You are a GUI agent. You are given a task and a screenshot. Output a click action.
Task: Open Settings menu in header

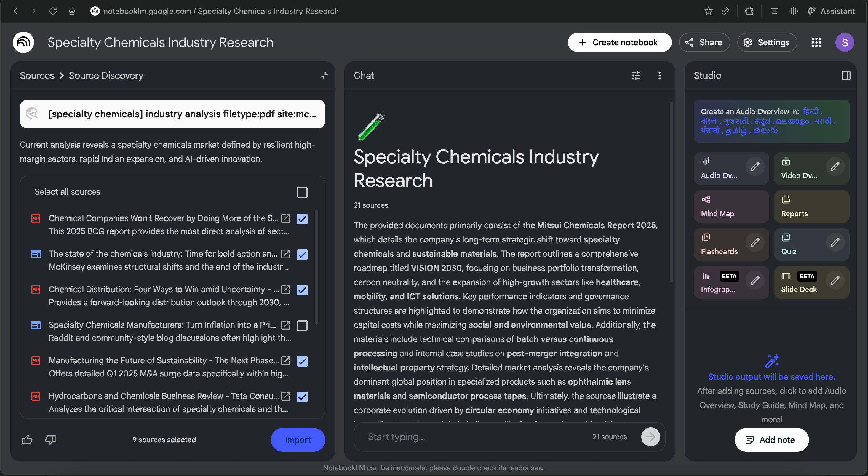pyautogui.click(x=767, y=42)
